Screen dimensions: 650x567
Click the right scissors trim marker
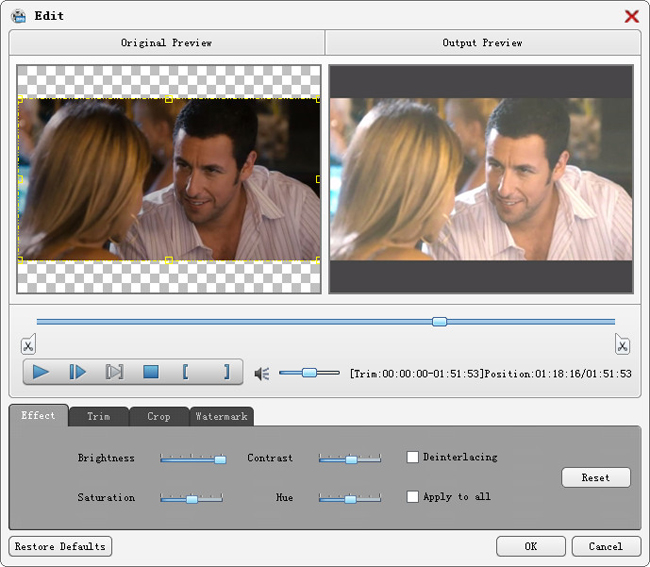(622, 344)
